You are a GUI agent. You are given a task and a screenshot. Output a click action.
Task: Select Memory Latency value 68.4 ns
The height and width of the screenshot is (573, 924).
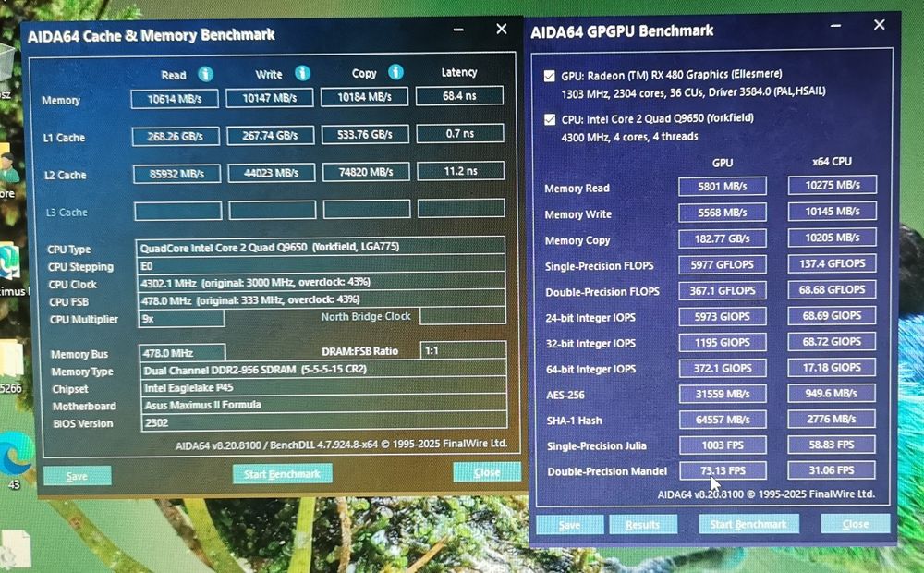pos(459,95)
